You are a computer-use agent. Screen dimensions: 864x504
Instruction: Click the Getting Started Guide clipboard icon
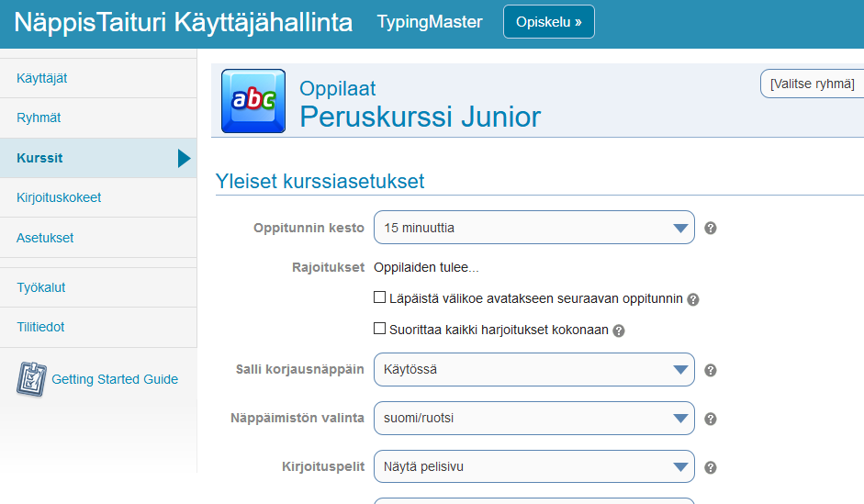[31, 379]
